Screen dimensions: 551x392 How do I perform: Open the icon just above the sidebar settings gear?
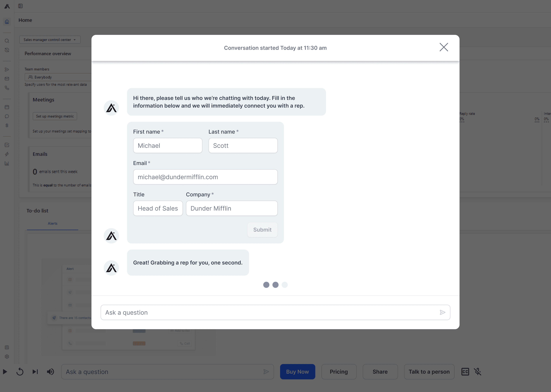click(x=7, y=348)
